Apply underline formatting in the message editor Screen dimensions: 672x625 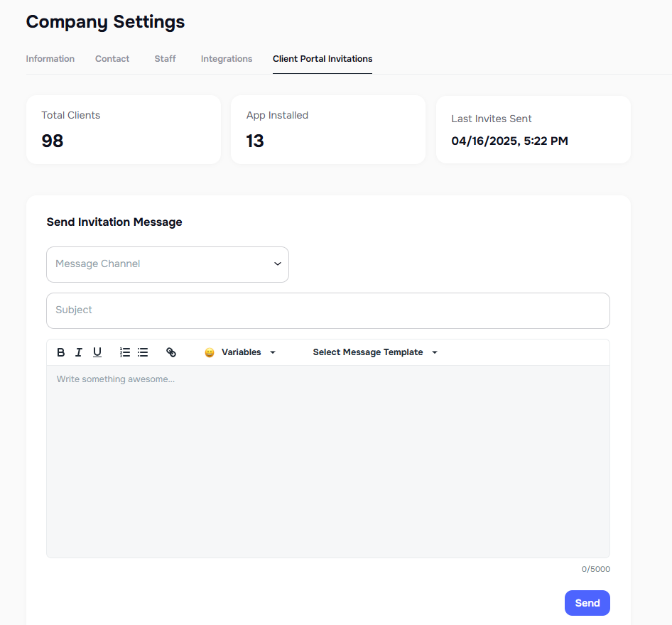(x=97, y=352)
